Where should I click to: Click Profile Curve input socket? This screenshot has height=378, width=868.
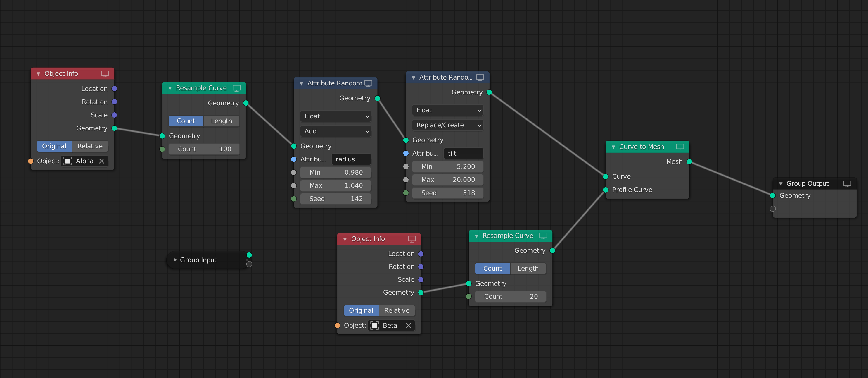click(606, 190)
